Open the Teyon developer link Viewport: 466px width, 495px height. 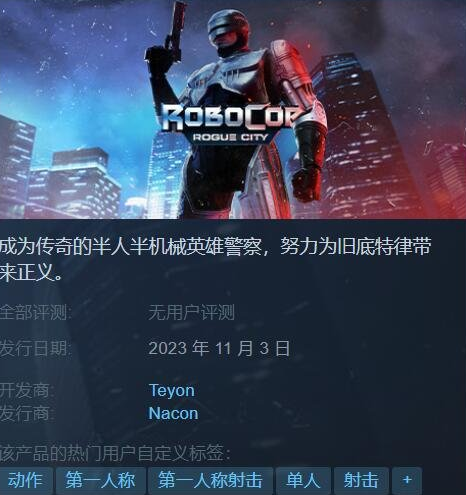[x=172, y=390]
